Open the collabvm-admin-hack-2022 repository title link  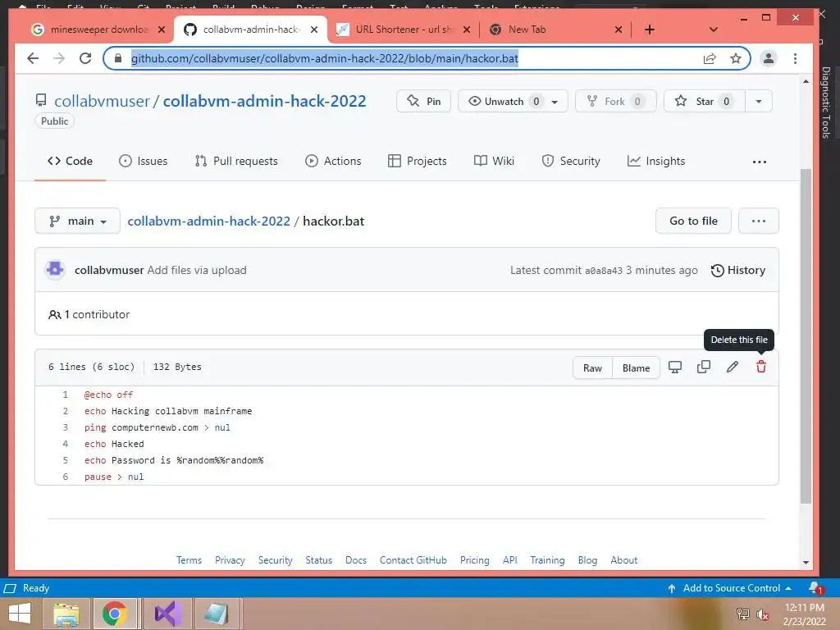point(265,101)
